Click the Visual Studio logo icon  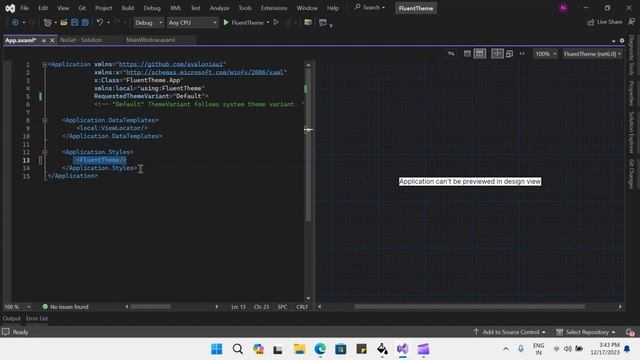coord(10,8)
